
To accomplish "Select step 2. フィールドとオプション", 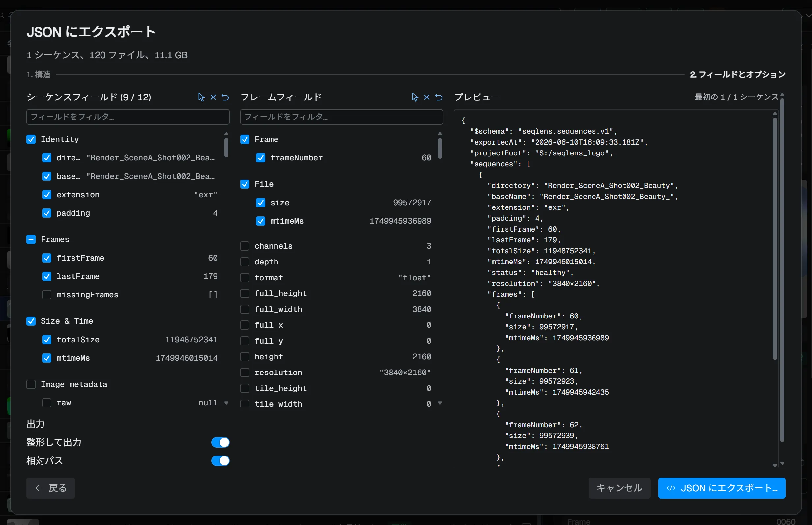I will click(x=738, y=74).
